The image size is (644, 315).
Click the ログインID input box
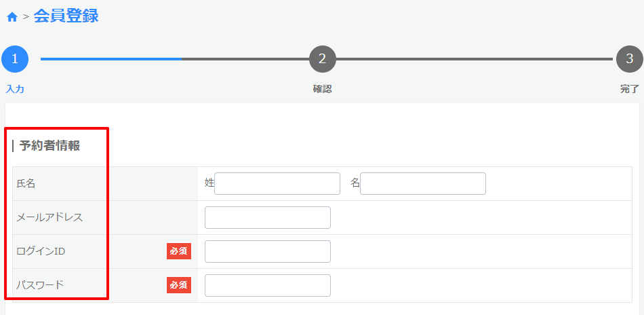coord(268,251)
